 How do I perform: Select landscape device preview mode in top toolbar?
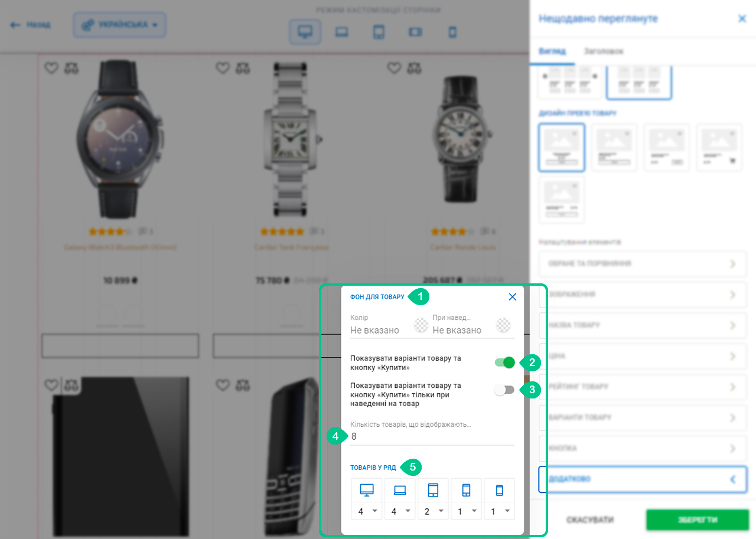tap(416, 32)
